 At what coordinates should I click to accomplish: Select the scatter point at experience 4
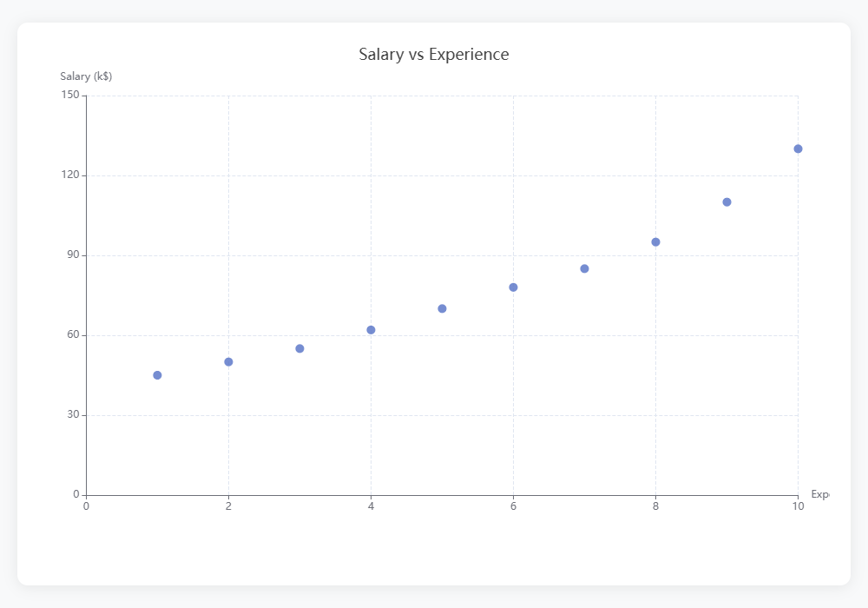tap(371, 330)
